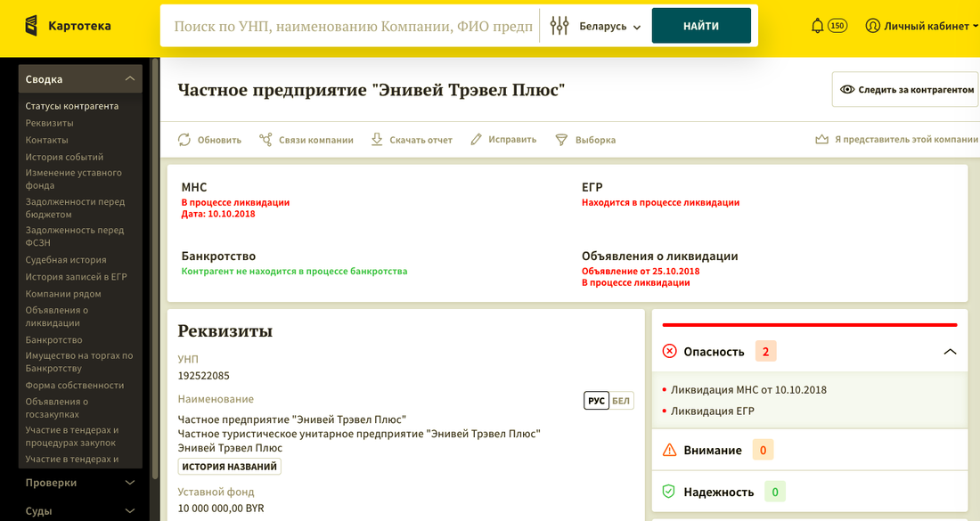Screen dimensions: 980x521
Task: Open Связи компании graph icon
Action: click(265, 140)
